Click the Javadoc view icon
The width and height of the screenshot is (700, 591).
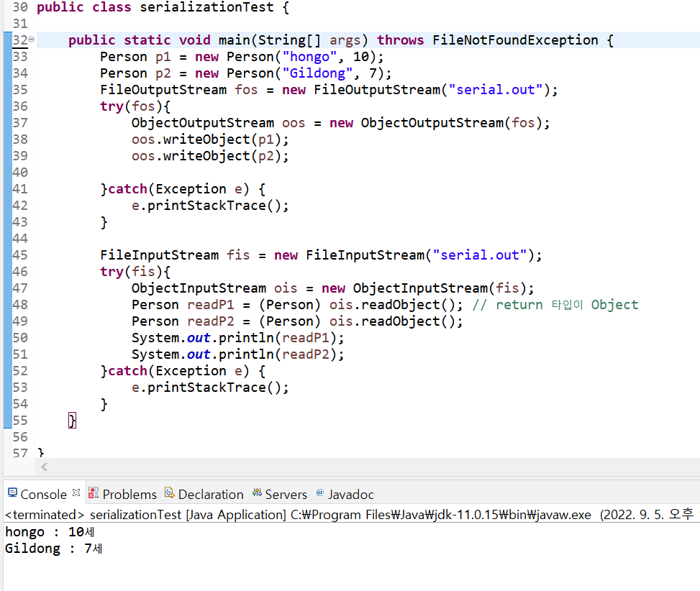pos(319,493)
